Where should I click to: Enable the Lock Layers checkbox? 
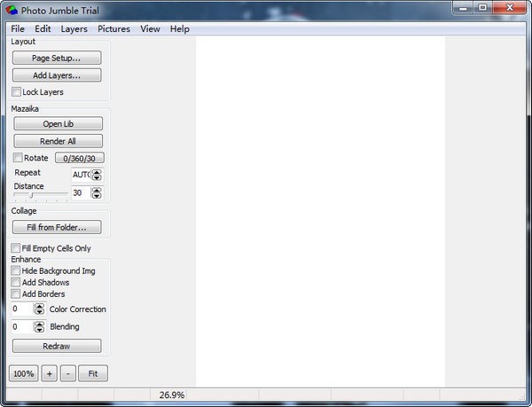pos(16,92)
